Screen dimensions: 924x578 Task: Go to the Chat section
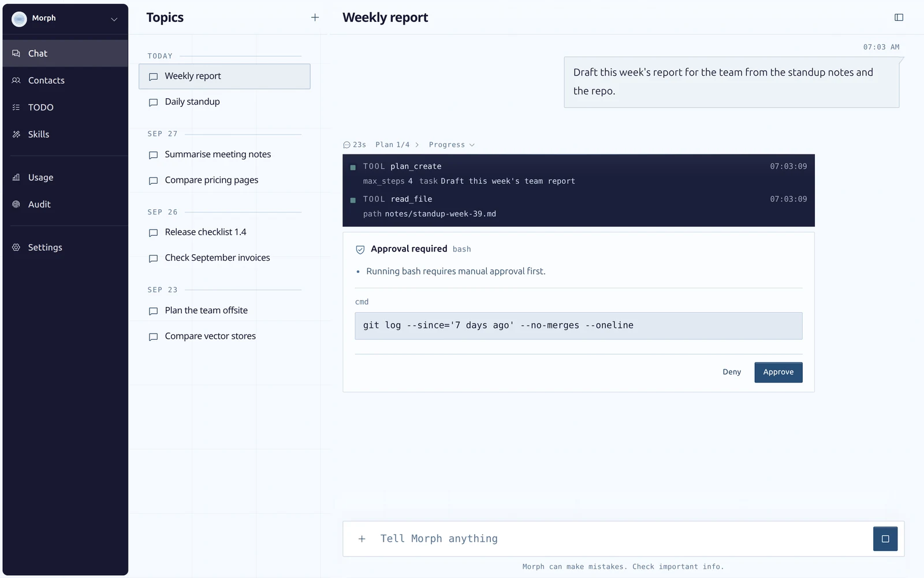(x=65, y=53)
